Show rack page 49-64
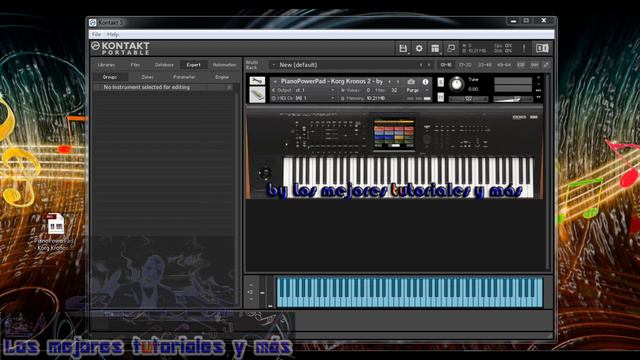 point(504,64)
